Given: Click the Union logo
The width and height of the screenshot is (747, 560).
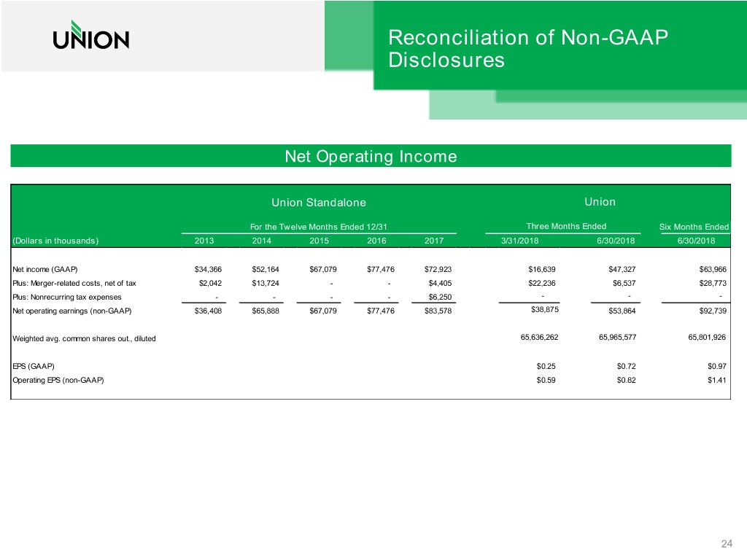Looking at the screenshot, I should pyautogui.click(x=91, y=38).
